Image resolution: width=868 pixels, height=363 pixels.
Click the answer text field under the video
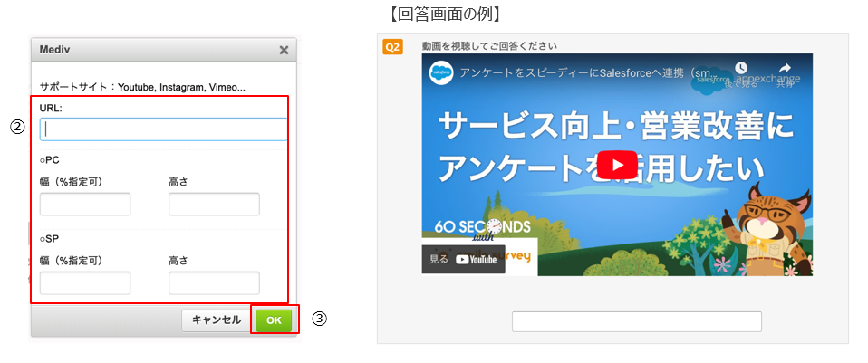click(637, 321)
